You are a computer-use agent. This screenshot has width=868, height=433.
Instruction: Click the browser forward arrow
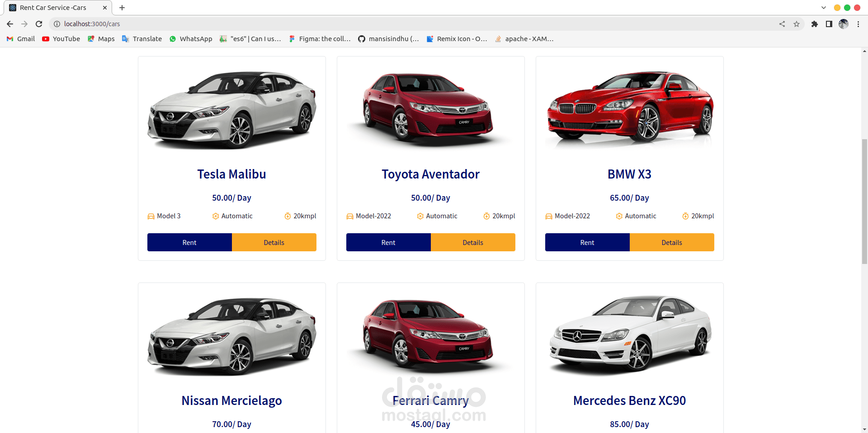tap(24, 24)
